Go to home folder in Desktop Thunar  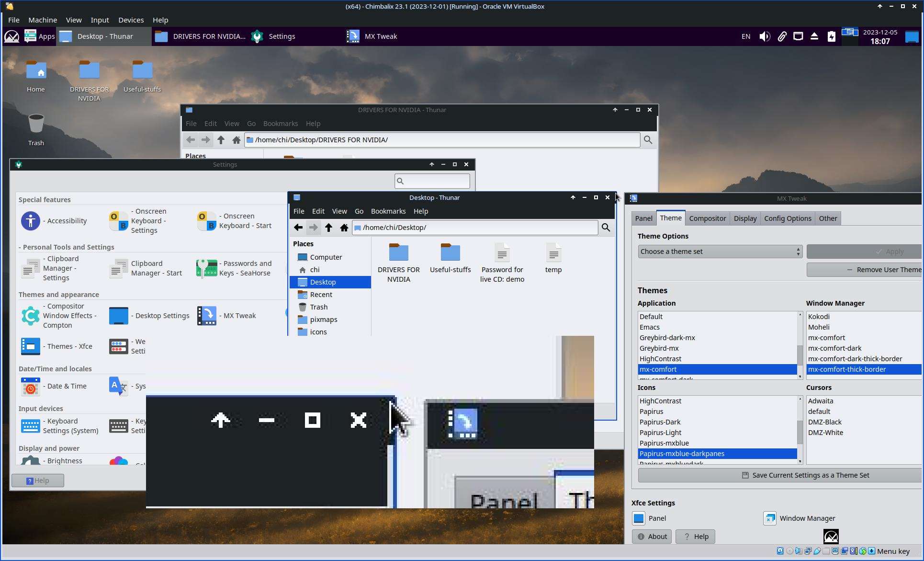coord(344,228)
